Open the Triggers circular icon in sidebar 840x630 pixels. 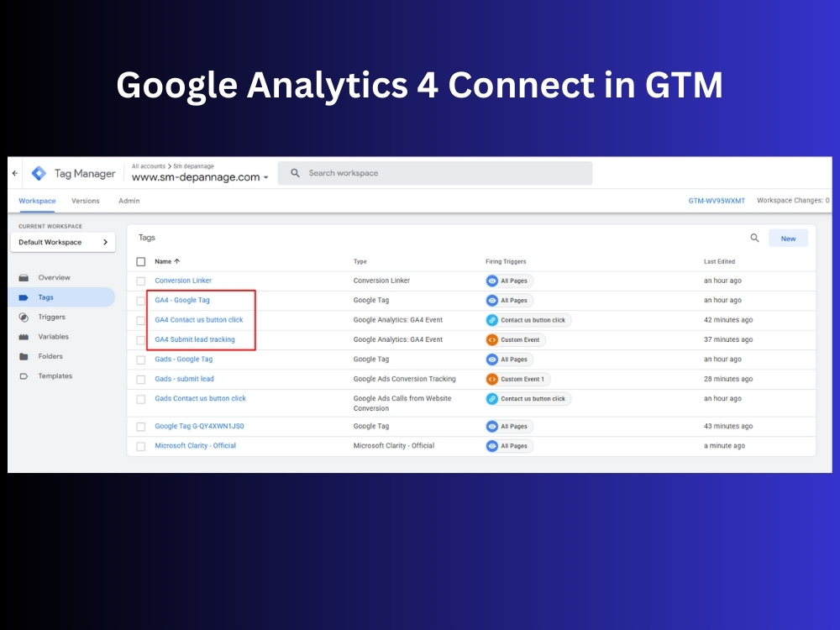24,318
